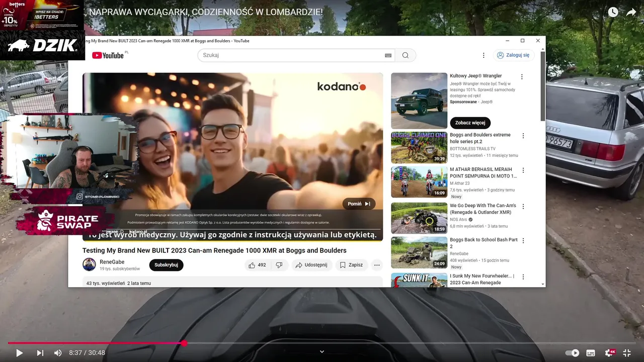
Task: Open the three-dot settings menu near Zaloguj
Action: tap(484, 55)
